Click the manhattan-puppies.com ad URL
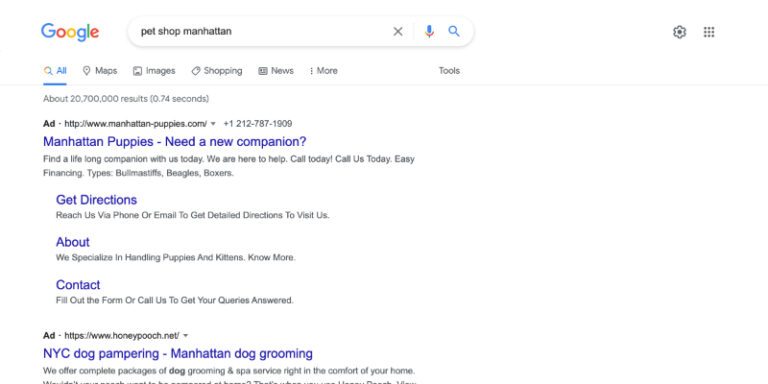This screenshot has height=384, width=768. click(136, 124)
